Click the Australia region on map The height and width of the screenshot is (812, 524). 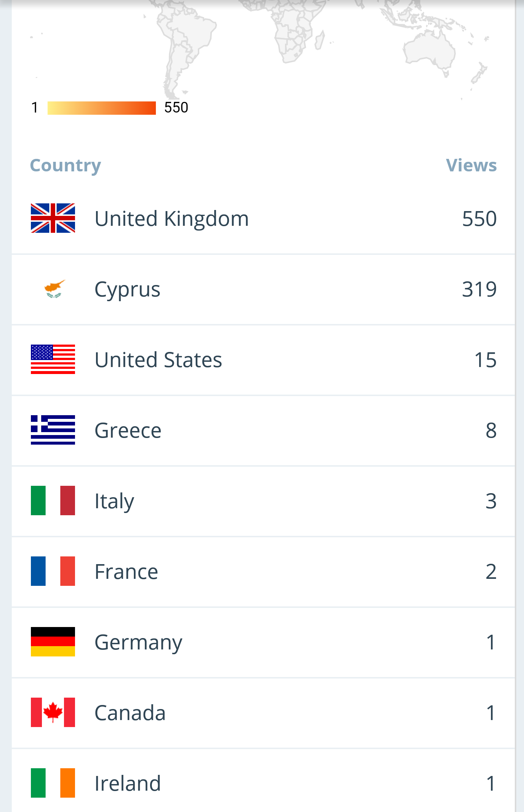pyautogui.click(x=429, y=50)
